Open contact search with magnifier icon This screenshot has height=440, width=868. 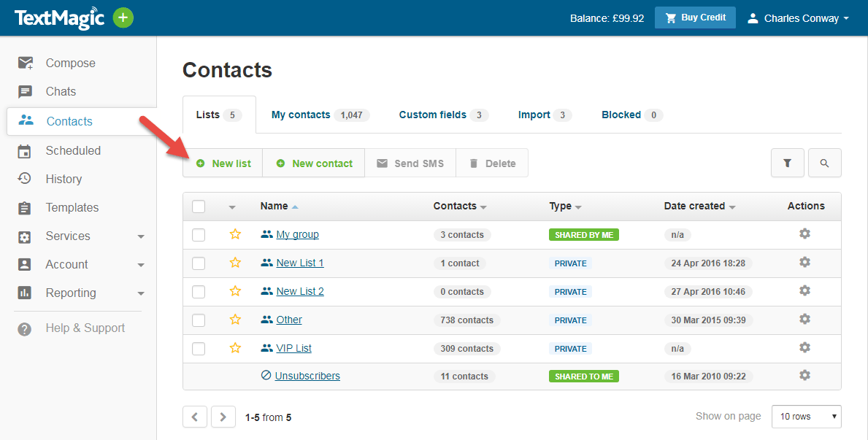pyautogui.click(x=825, y=163)
